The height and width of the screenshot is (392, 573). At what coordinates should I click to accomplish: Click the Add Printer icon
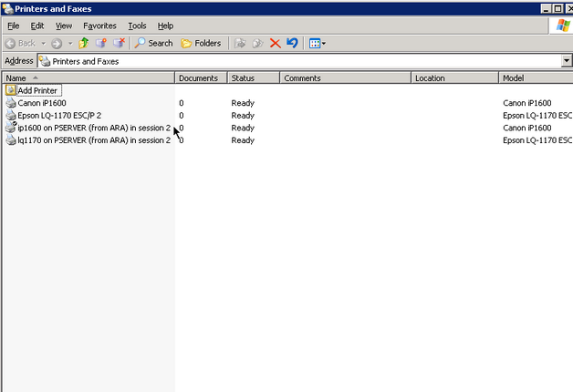point(11,91)
